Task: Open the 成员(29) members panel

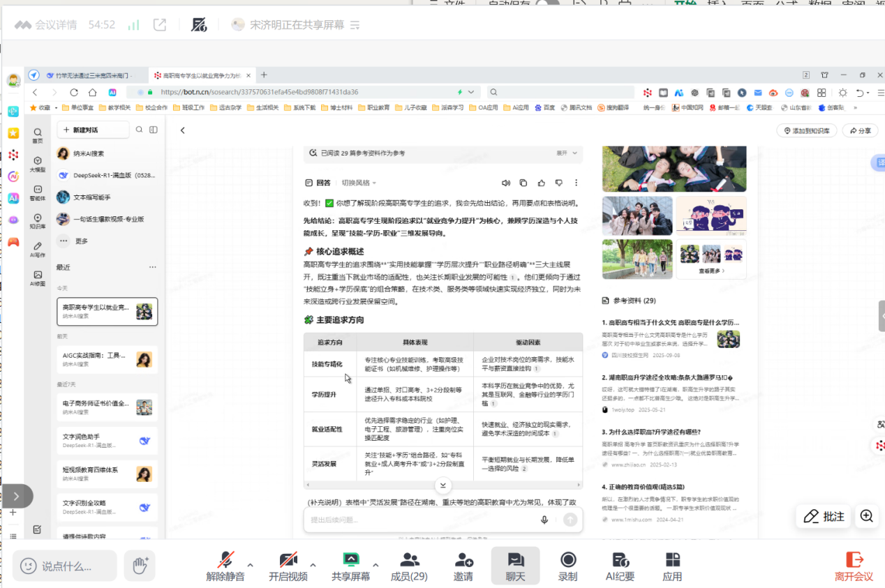Action: [x=409, y=565]
